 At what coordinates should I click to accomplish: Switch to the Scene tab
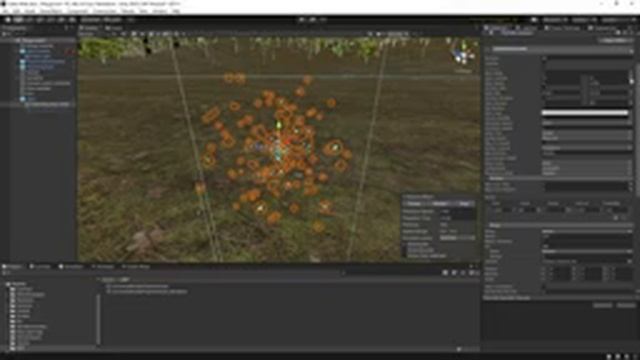(x=89, y=28)
